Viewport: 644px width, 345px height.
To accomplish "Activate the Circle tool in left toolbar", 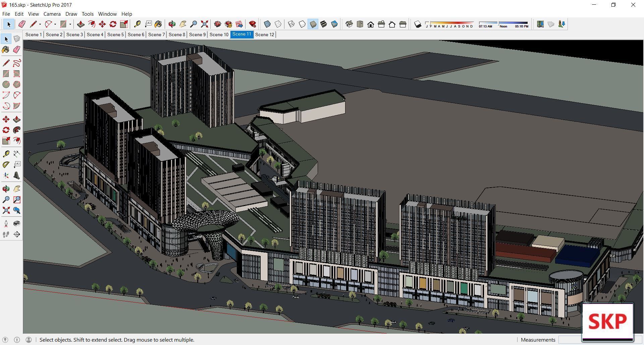I will click(x=6, y=84).
